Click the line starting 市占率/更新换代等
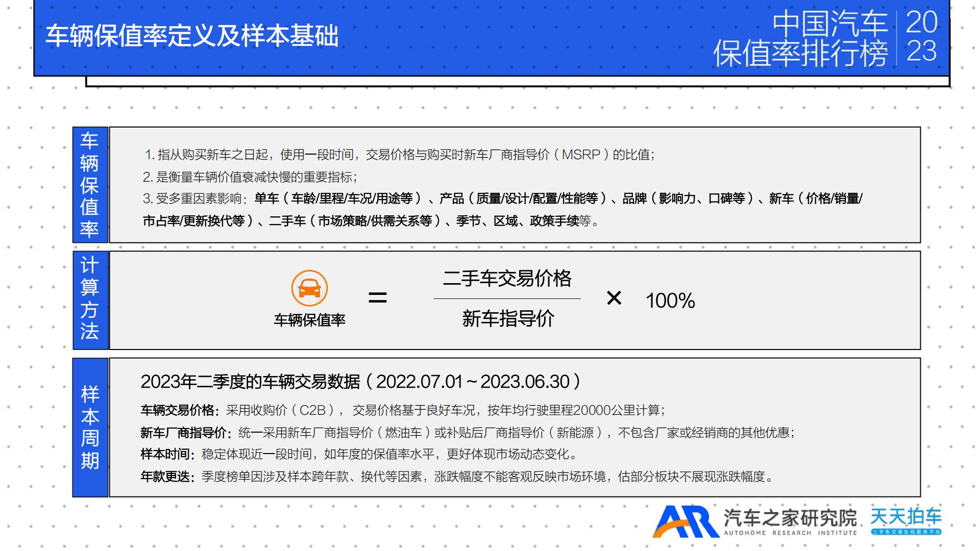Image resolution: width=980 pixels, height=551 pixels. tap(371, 221)
